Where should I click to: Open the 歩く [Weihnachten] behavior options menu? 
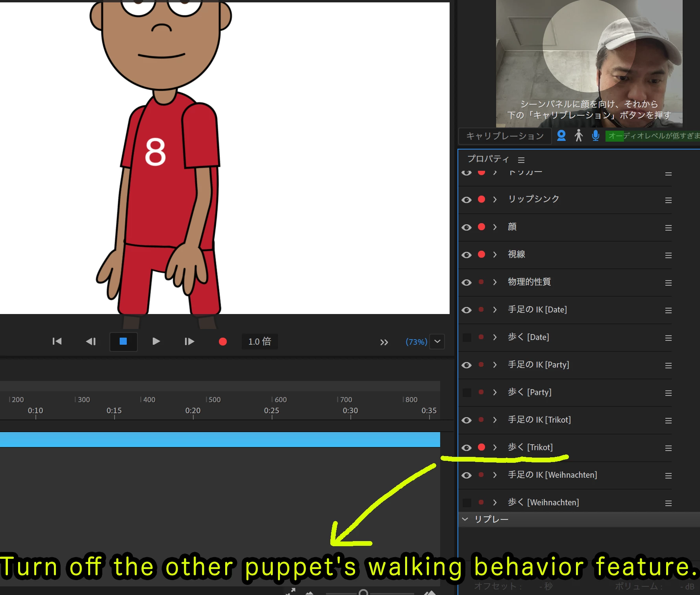668,503
